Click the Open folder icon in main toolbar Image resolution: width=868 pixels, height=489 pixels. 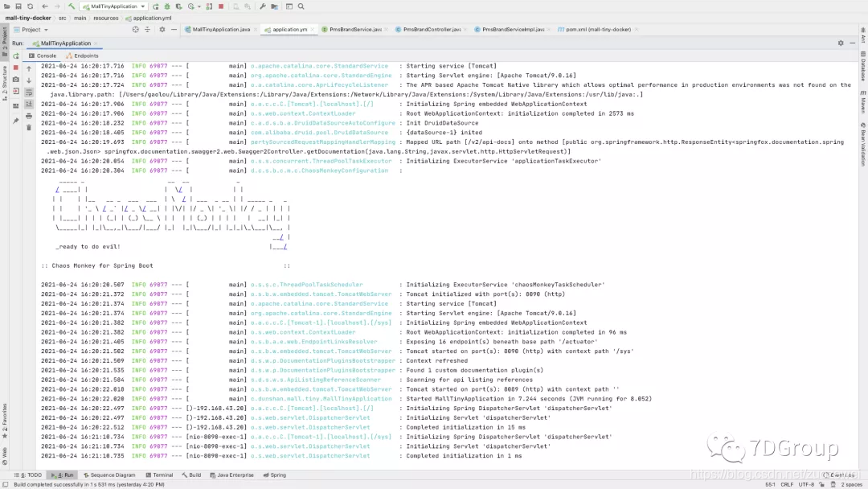pyautogui.click(x=6, y=6)
